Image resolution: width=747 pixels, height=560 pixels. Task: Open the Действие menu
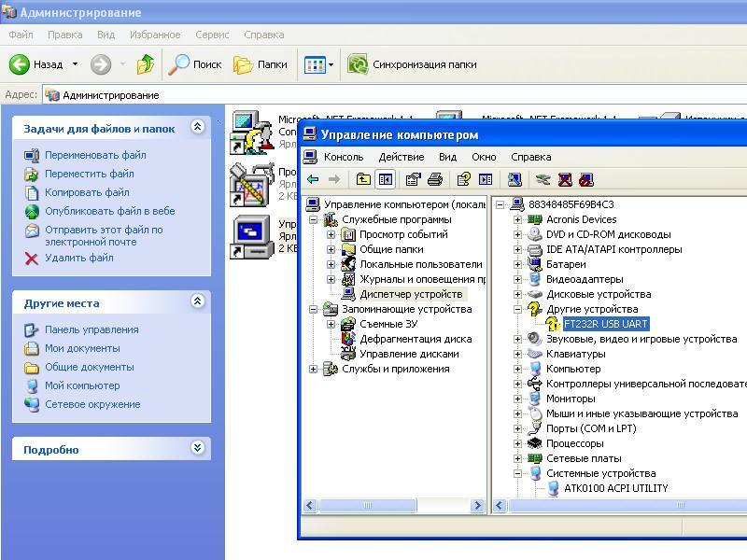(x=401, y=157)
